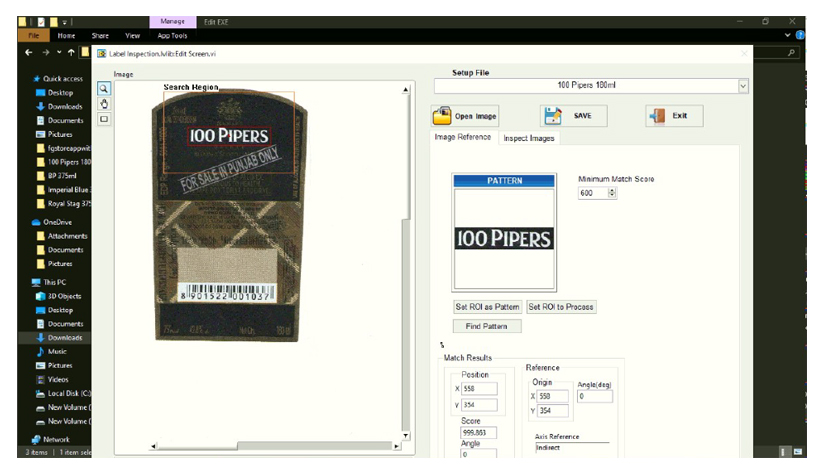Image resolution: width=817 pixels, height=468 pixels.
Task: Switch to the Inspect Images tab
Action: (528, 138)
